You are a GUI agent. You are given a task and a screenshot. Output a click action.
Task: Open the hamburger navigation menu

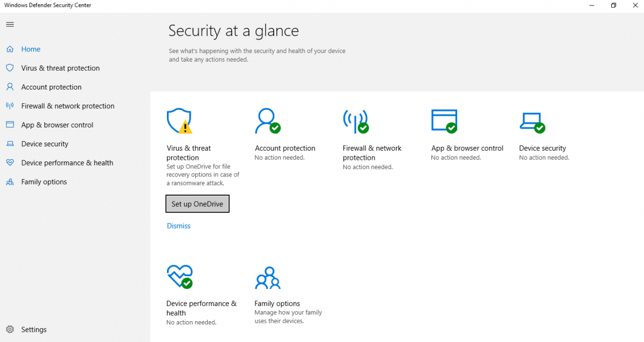(10, 25)
